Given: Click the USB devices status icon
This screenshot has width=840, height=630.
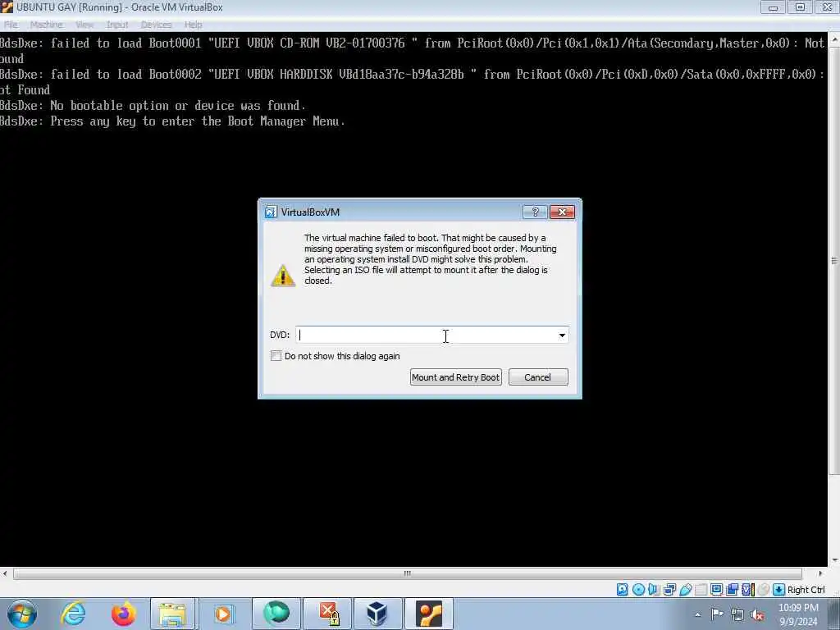Looking at the screenshot, I should click(x=686, y=590).
